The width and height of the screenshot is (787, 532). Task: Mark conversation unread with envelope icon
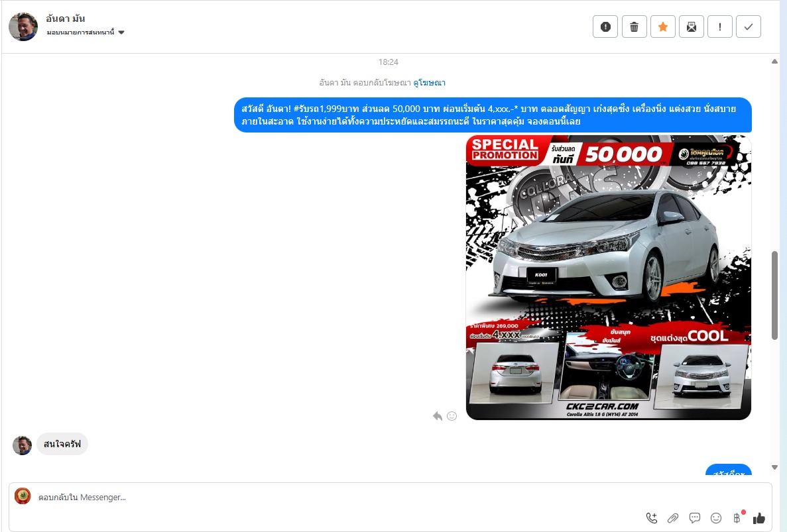(x=691, y=27)
